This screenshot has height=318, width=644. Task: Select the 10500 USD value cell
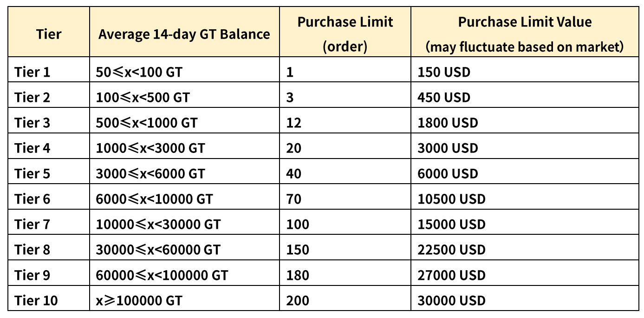point(451,199)
